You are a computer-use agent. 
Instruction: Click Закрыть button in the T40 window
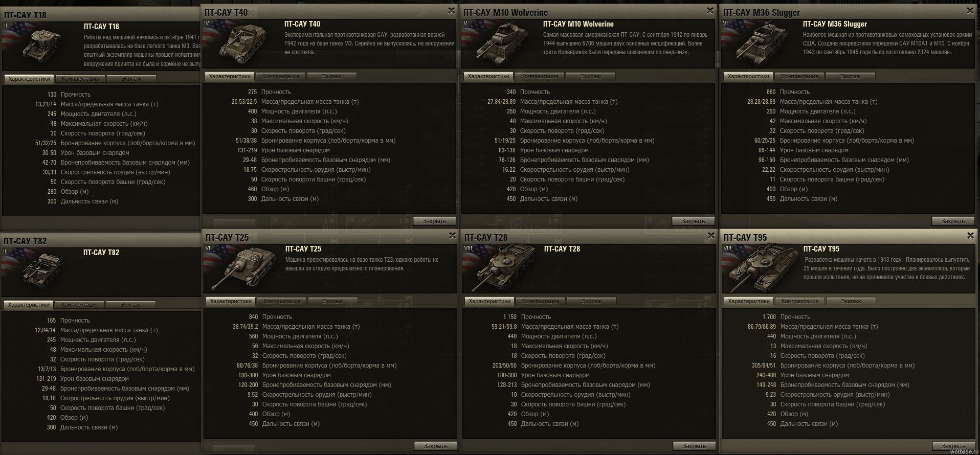pyautogui.click(x=435, y=221)
